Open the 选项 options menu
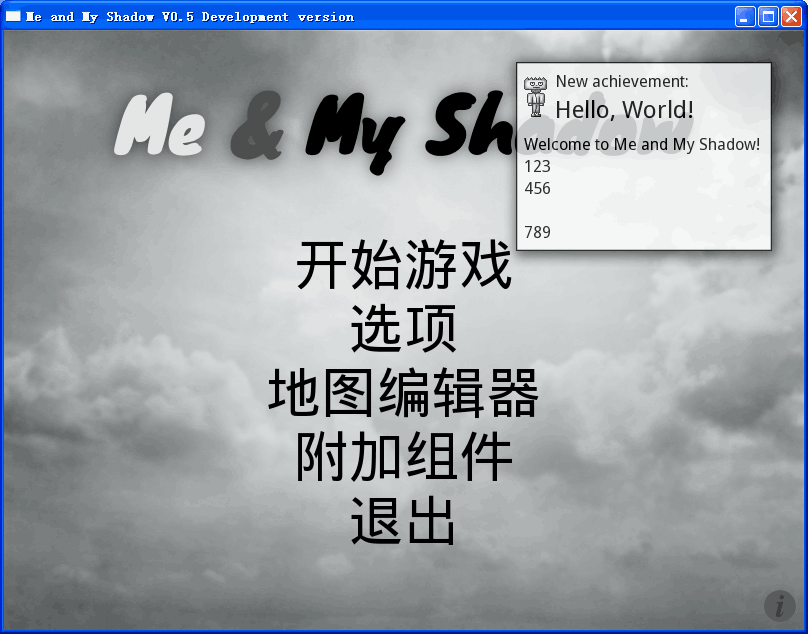 pyautogui.click(x=403, y=328)
